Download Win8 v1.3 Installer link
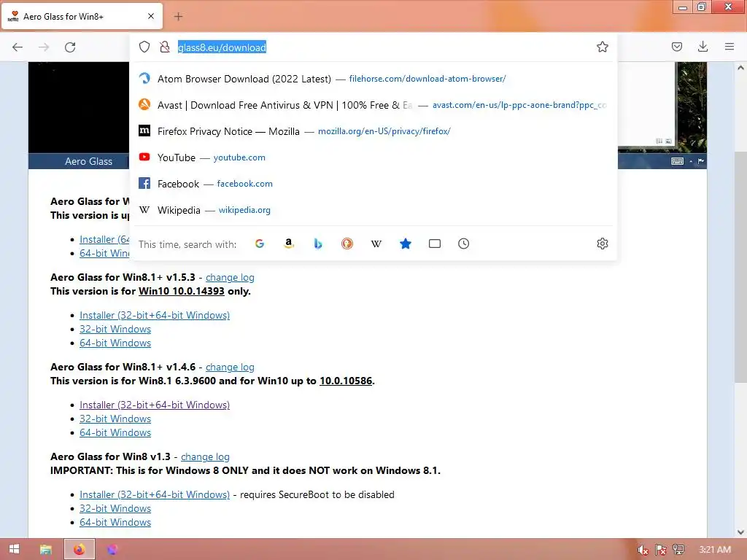 point(155,494)
